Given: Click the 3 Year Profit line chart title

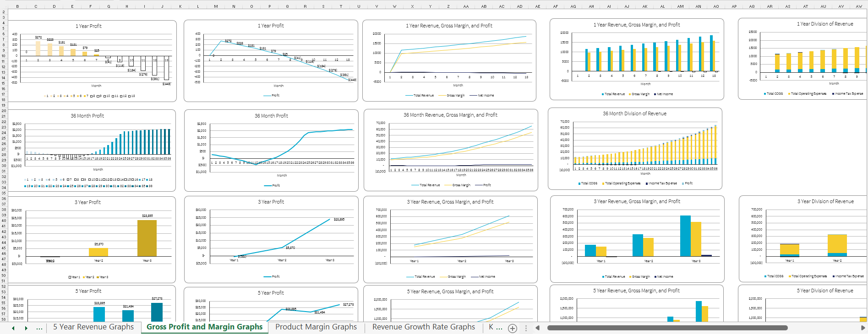Looking at the screenshot, I should [x=271, y=202].
